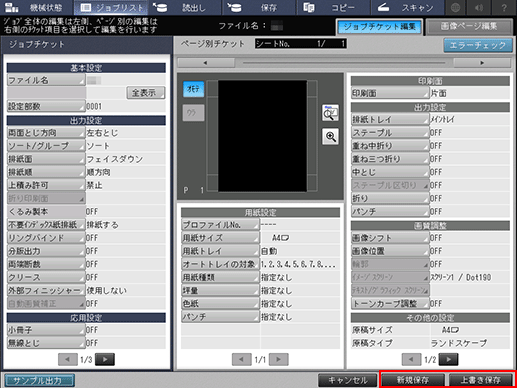Open the クリース setting
The image size is (517, 388).
pos(46,277)
